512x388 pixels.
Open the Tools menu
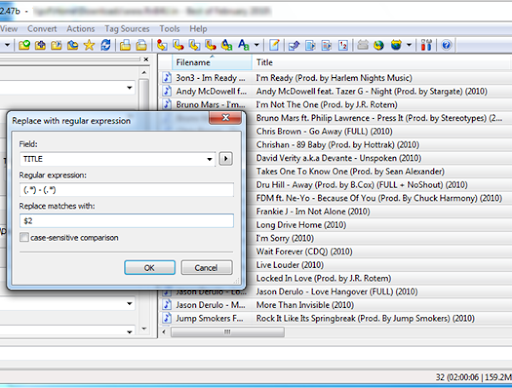(x=170, y=29)
